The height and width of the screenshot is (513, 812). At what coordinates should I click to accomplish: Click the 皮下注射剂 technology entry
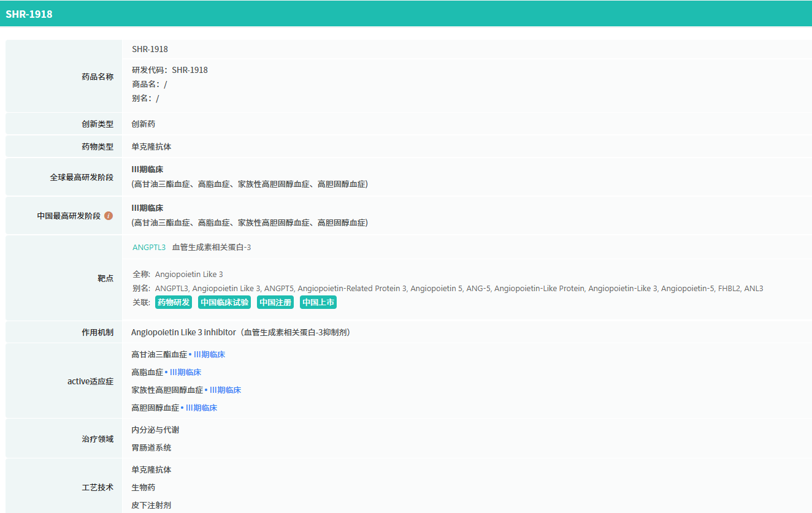tap(151, 505)
